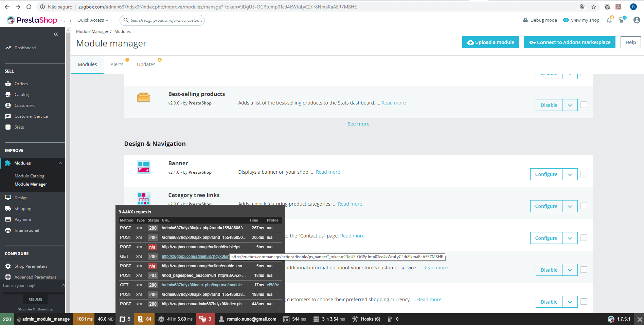Bookmark this page with star icon

pos(594,7)
